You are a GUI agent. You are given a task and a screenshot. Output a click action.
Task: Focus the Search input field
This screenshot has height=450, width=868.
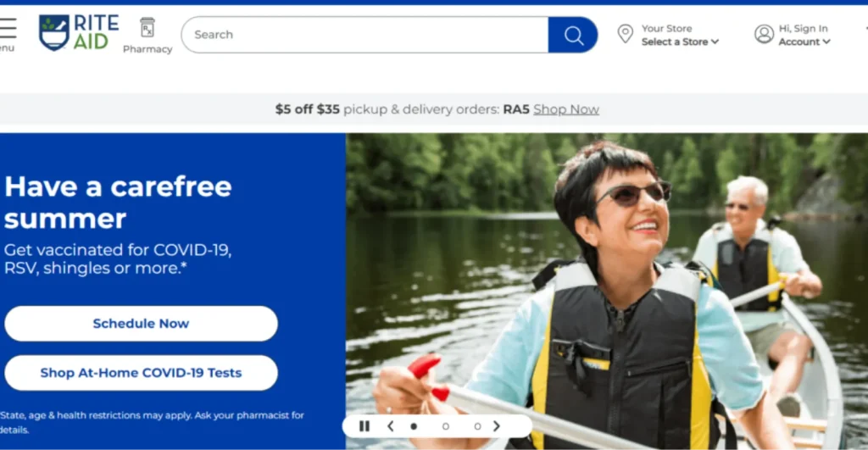[364, 35]
